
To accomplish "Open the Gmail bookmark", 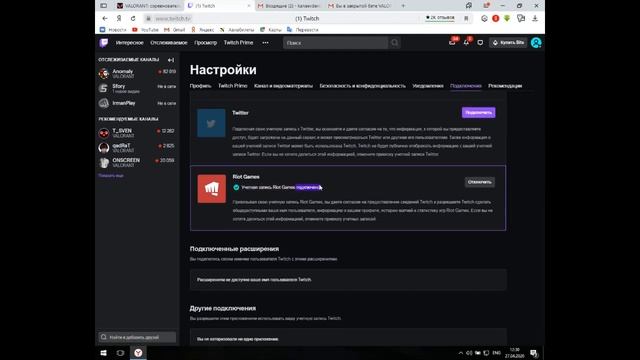I will [x=175, y=30].
